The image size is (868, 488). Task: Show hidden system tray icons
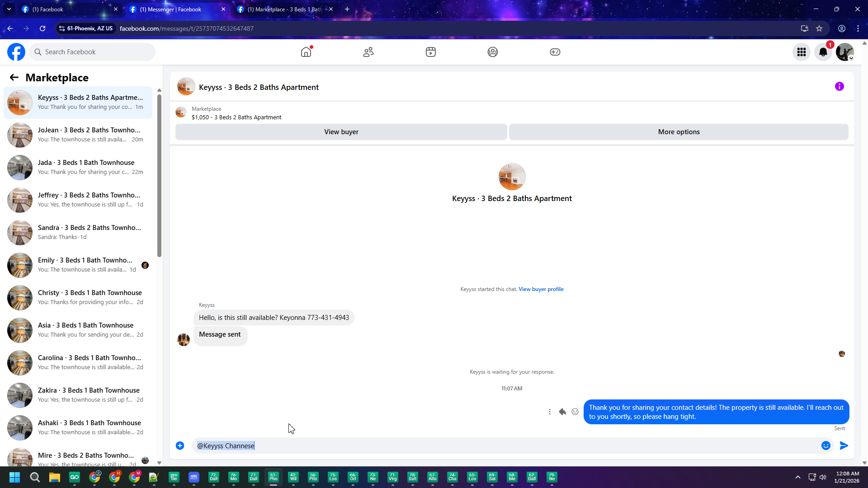[798, 478]
